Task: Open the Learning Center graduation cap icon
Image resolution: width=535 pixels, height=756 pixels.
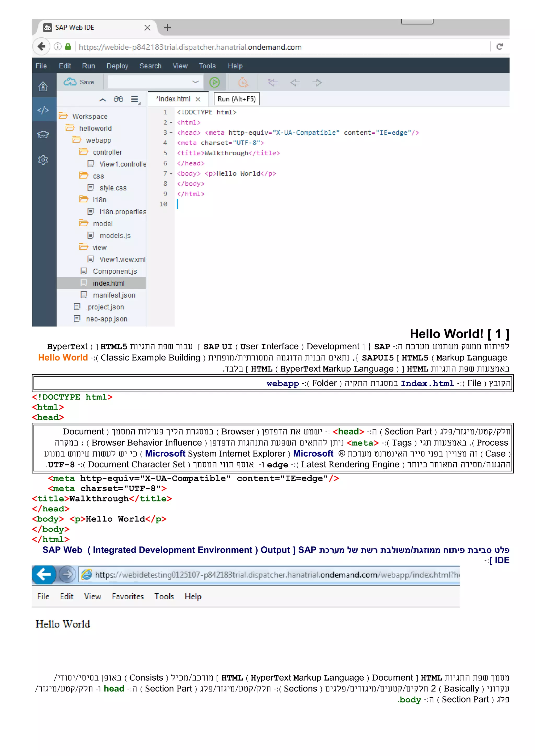Action: (x=43, y=135)
